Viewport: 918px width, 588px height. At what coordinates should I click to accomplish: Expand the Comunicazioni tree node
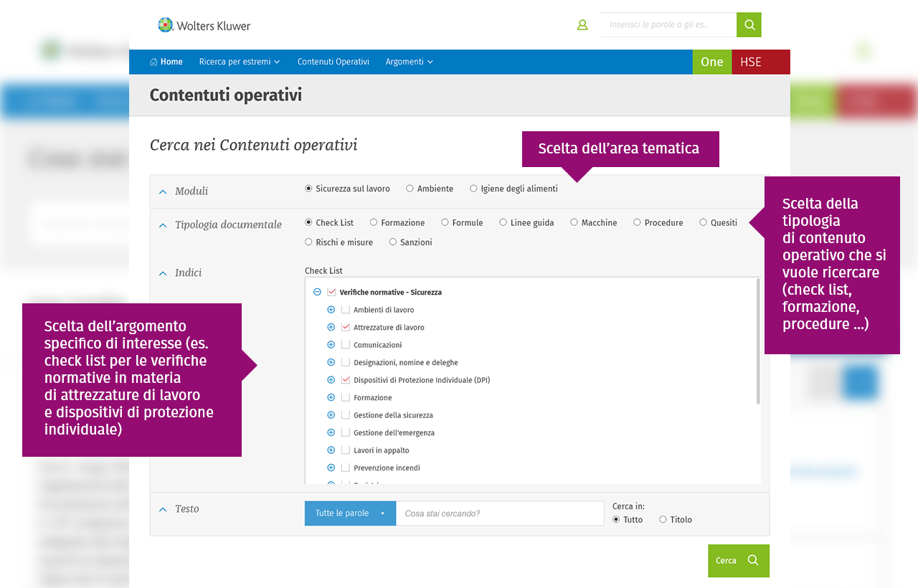331,345
